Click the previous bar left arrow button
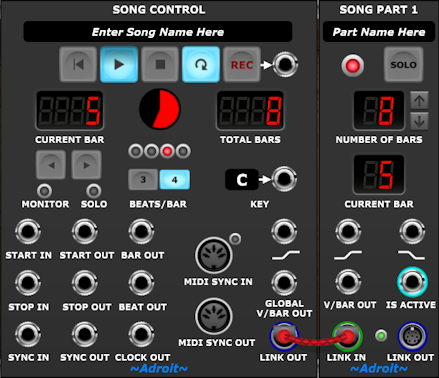The height and width of the screenshot is (378, 439). click(x=51, y=165)
